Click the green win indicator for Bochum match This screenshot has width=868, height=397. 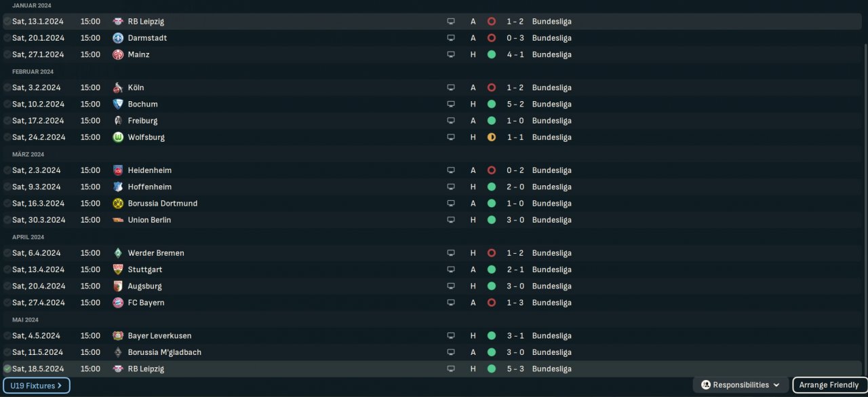pyautogui.click(x=492, y=105)
